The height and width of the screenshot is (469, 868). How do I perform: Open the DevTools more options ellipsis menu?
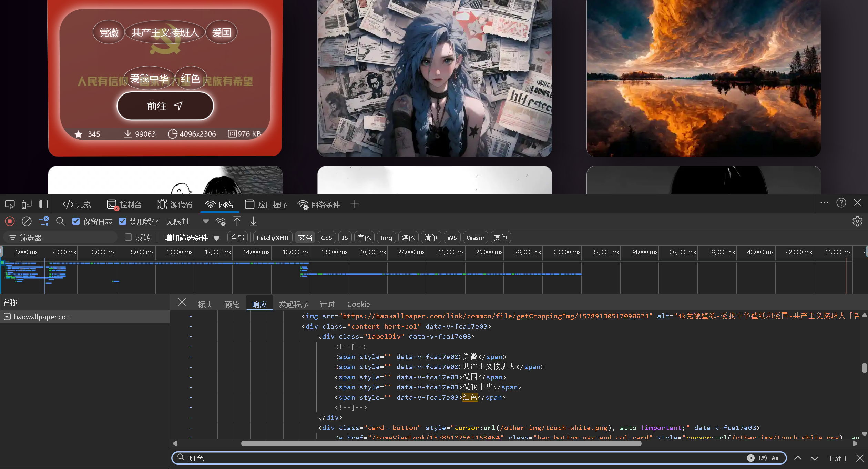(824, 203)
